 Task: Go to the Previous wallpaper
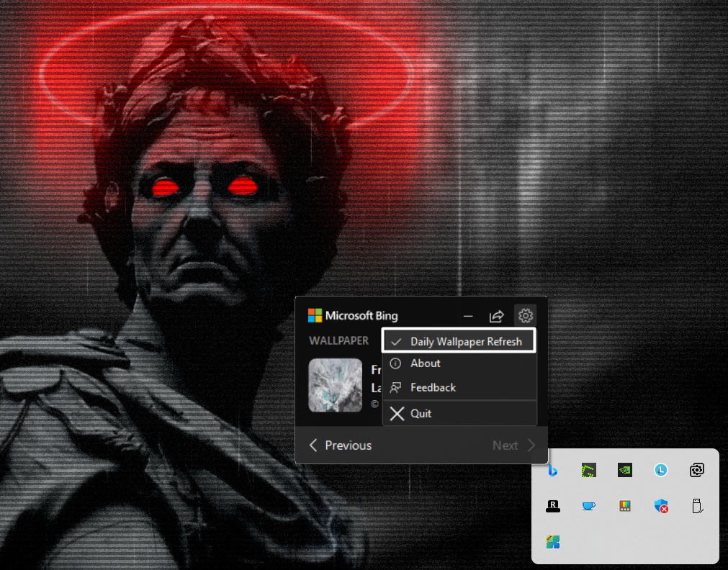(341, 445)
